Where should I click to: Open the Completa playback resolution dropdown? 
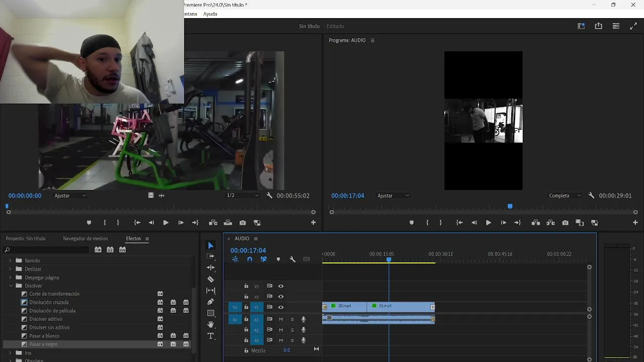click(x=565, y=196)
